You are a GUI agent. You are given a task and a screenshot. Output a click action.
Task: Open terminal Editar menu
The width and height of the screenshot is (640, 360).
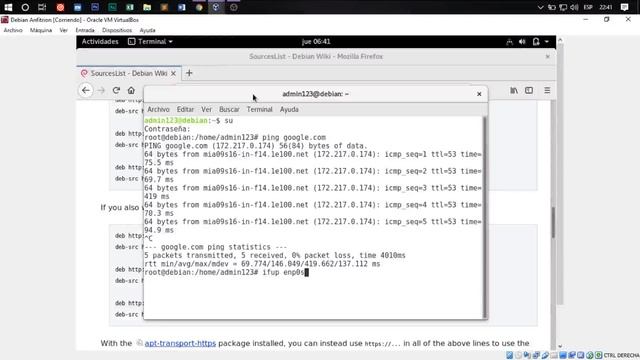pyautogui.click(x=185, y=109)
